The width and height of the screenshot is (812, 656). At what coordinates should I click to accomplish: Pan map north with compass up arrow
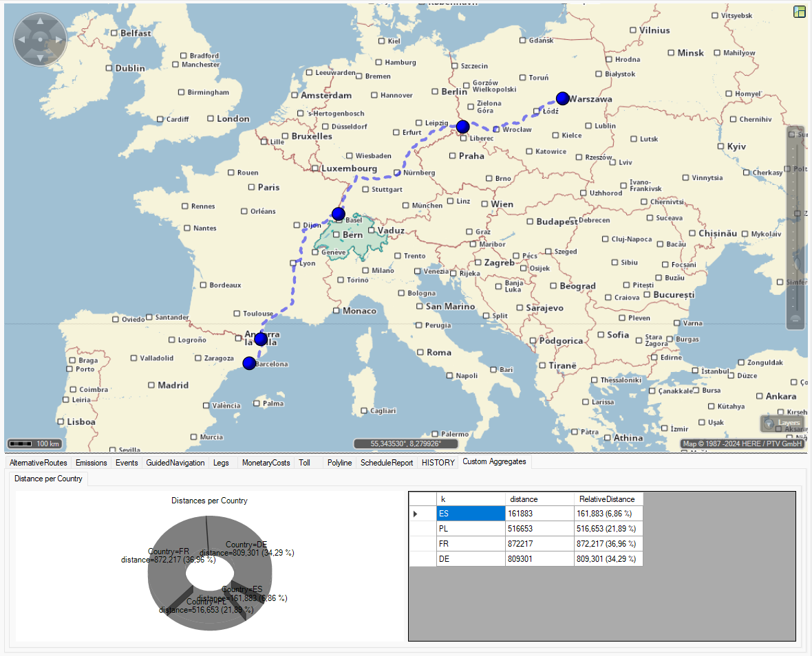coord(40,21)
